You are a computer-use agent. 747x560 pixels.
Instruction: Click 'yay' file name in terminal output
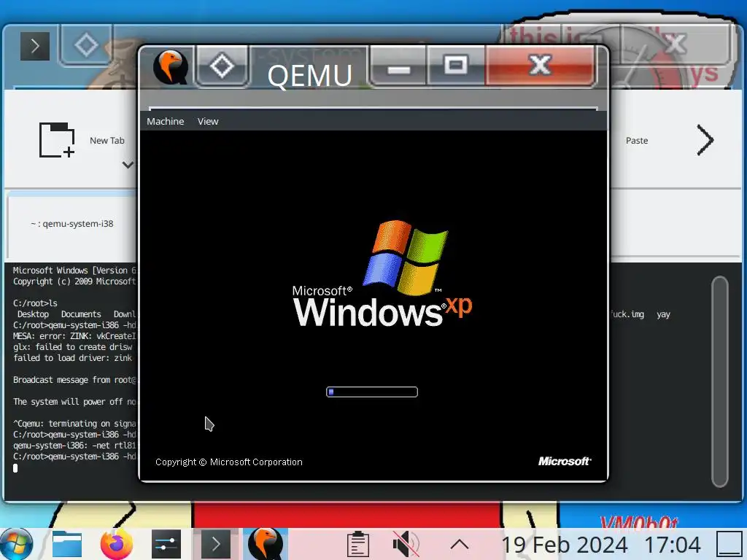pos(663,314)
